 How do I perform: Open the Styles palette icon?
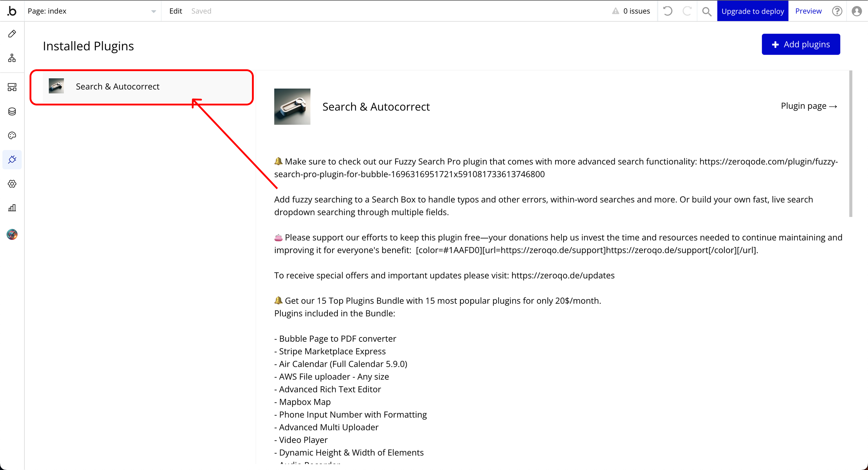tap(12, 135)
